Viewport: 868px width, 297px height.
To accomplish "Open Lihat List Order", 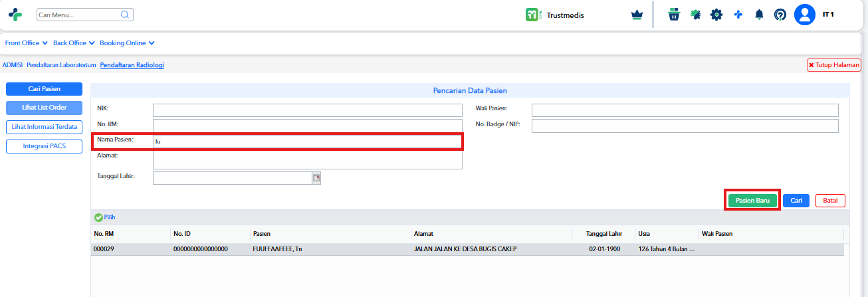I will 44,108.
